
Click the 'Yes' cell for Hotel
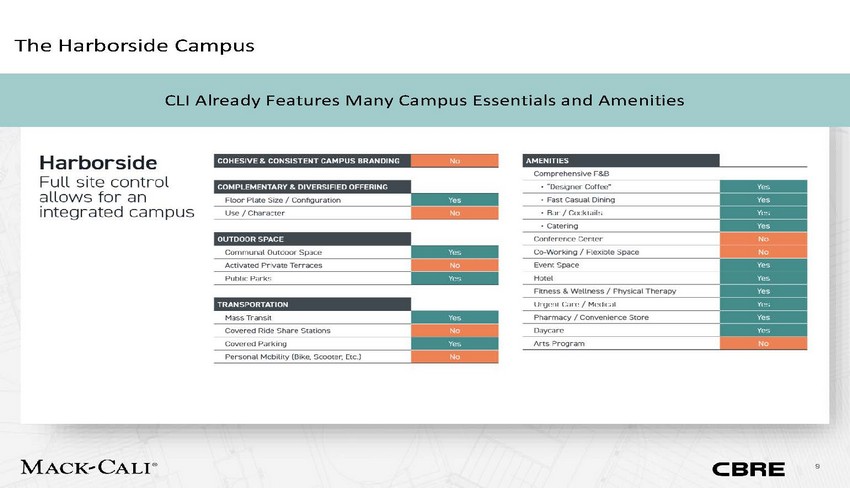click(x=763, y=278)
